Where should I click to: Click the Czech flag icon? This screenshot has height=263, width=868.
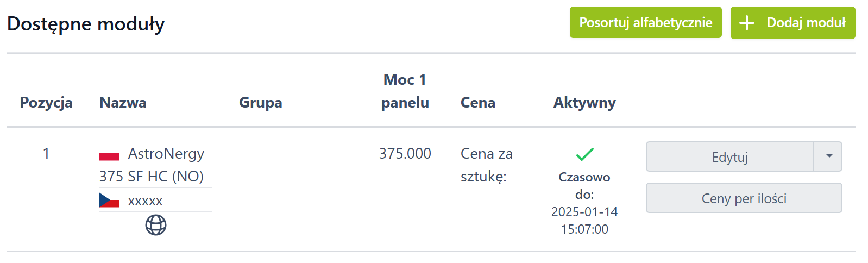[109, 201]
